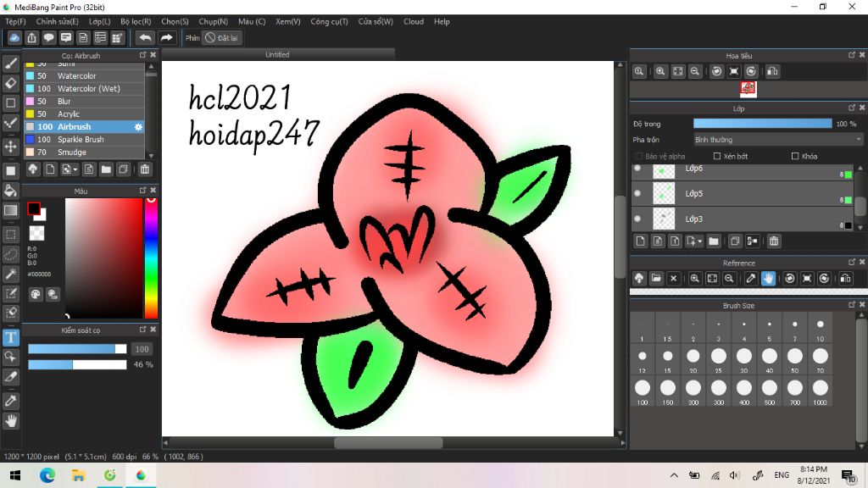Choose the Gradient tool
The height and width of the screenshot is (488, 868).
(10, 210)
